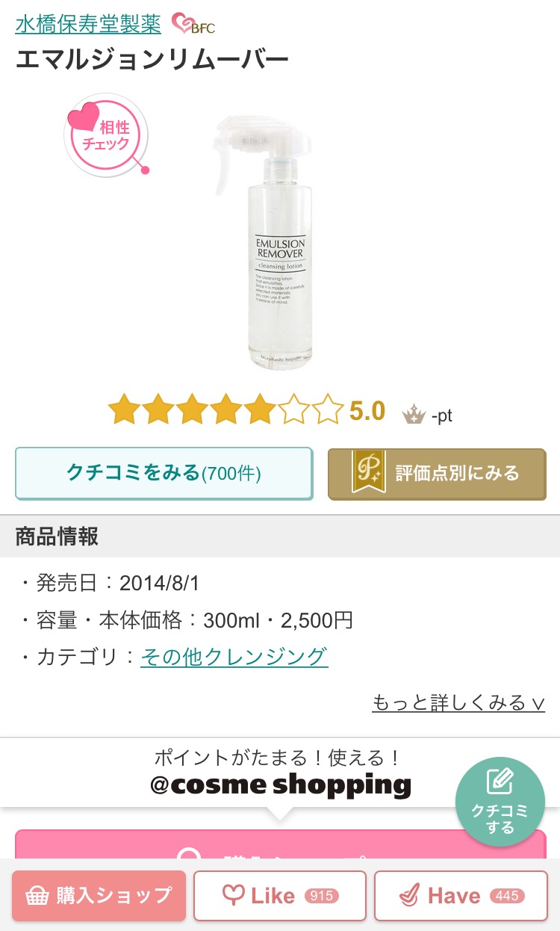Click the chevron after もっと詳しくみる
The height and width of the screenshot is (931, 560).
click(x=538, y=704)
